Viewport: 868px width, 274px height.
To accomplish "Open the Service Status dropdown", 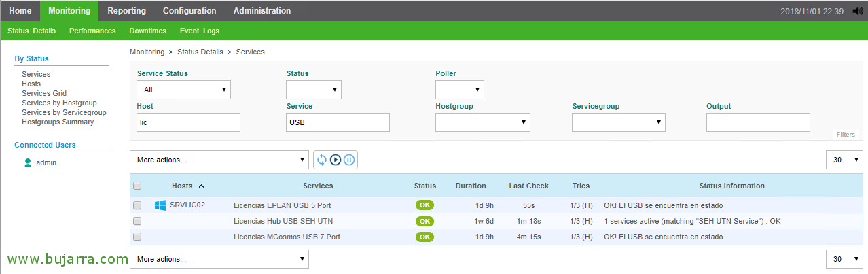I will coord(183,90).
